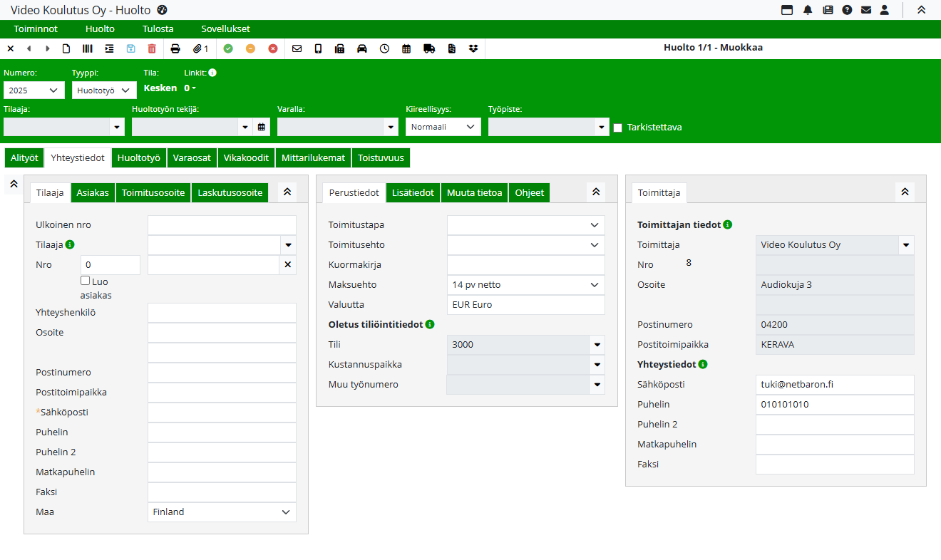Select the Laskutusosoite tab
Viewport: 941px width, 560px height.
coord(230,193)
